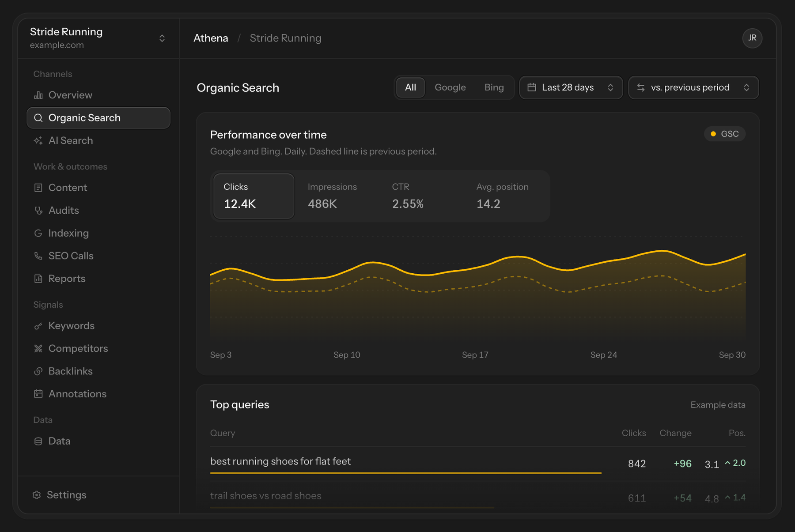Sort the table by Change header

click(675, 433)
